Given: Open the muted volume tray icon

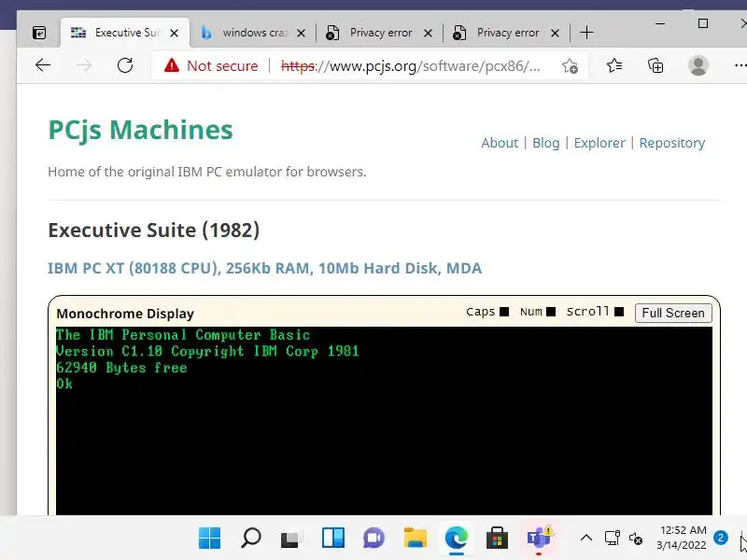Looking at the screenshot, I should click(636, 539).
